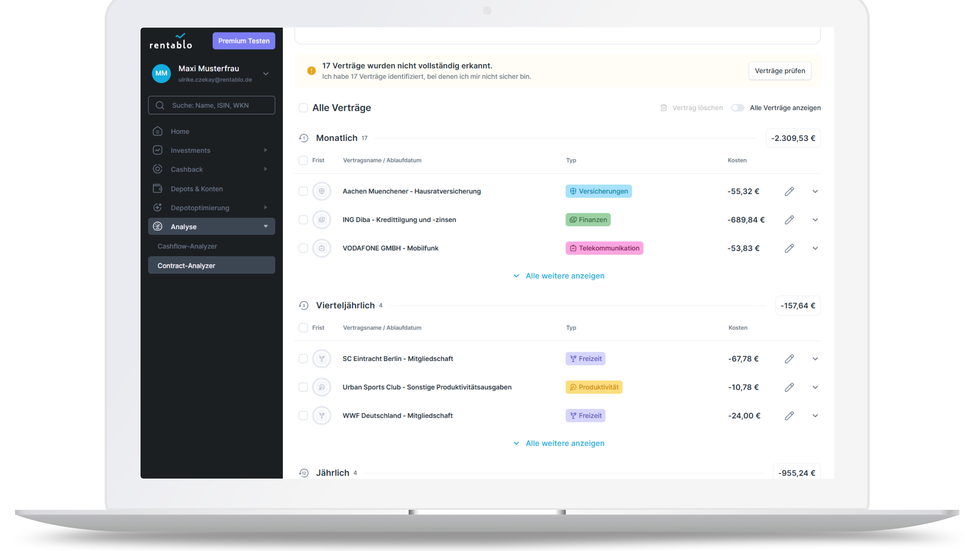Expand ING Diba row details chevron
This screenshot has height=551, width=980.
[815, 220]
